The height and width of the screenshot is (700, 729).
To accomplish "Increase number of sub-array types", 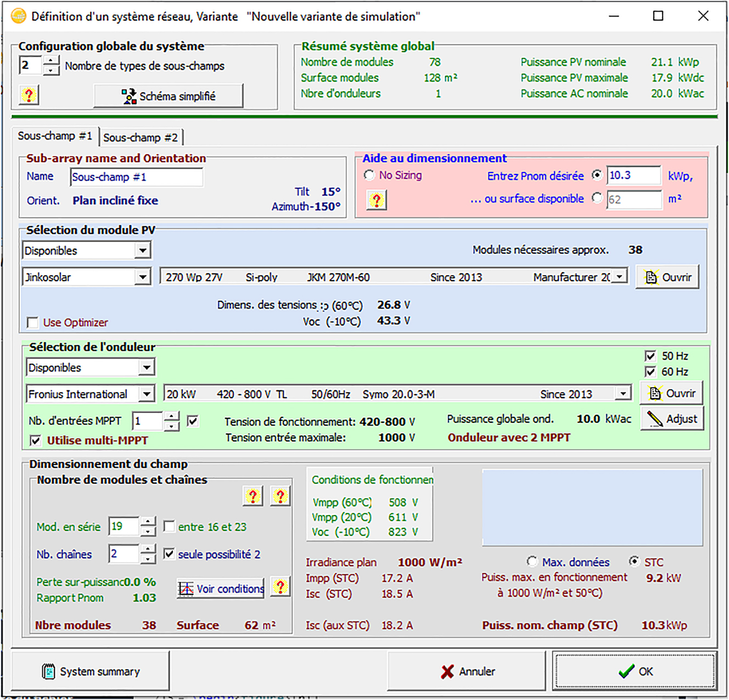I will (x=51, y=60).
